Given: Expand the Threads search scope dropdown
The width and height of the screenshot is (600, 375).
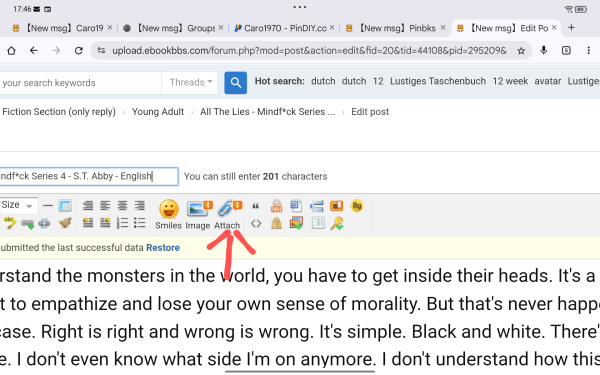Looking at the screenshot, I should (x=190, y=82).
